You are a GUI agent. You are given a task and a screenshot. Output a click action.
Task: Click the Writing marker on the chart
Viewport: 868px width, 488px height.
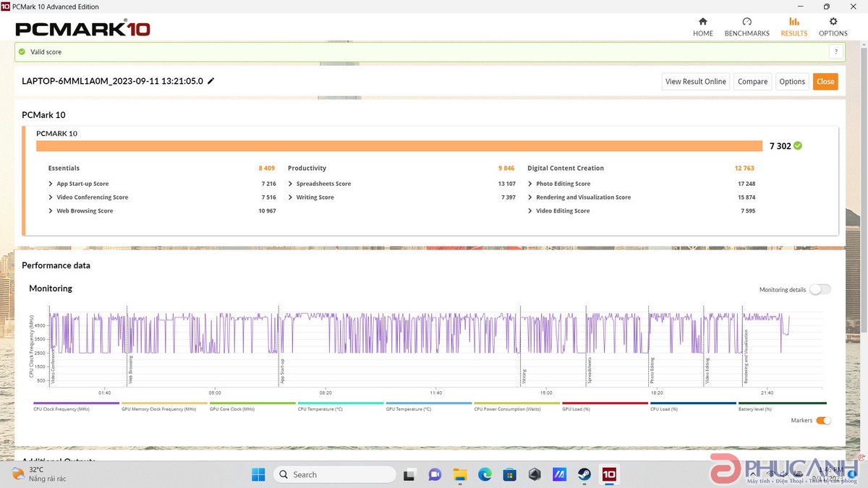(524, 375)
